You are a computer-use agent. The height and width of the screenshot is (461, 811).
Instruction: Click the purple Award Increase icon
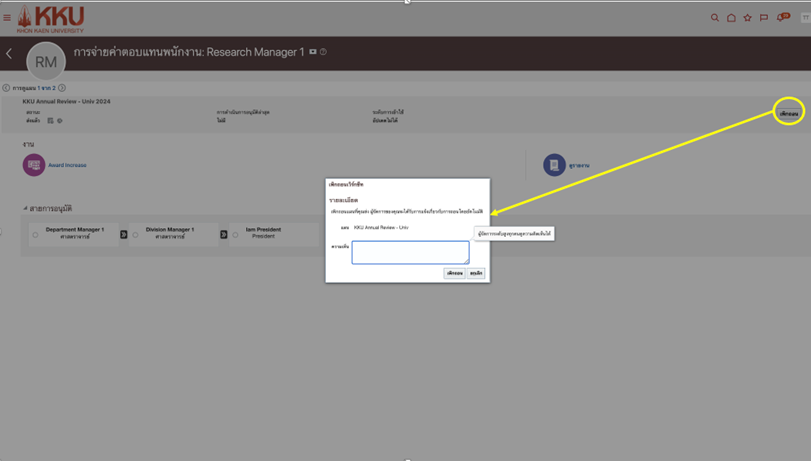click(34, 165)
